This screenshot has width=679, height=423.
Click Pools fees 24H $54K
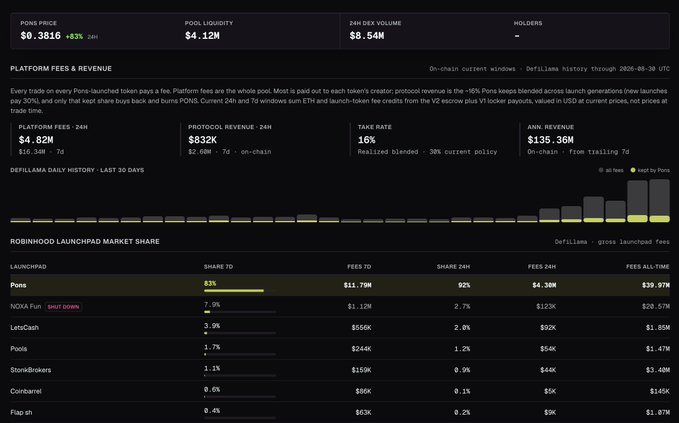click(x=548, y=349)
